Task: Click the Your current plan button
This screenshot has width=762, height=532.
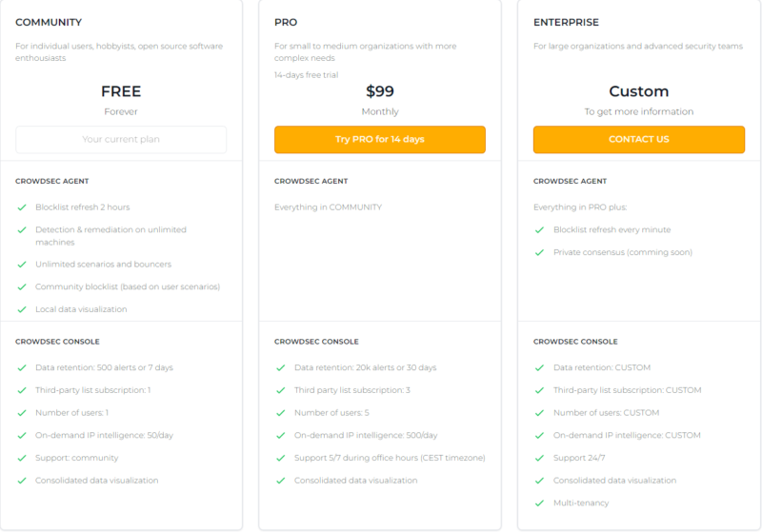Action: (121, 140)
